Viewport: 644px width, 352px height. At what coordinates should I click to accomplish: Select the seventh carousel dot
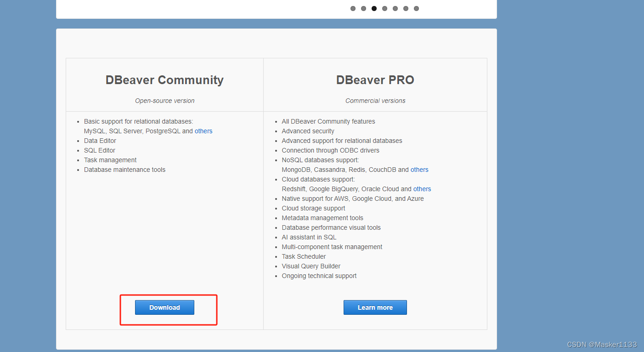coord(416,8)
